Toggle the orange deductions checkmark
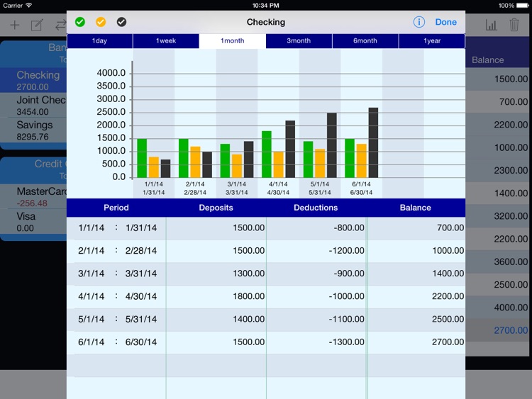This screenshot has height=399, width=532. point(101,22)
